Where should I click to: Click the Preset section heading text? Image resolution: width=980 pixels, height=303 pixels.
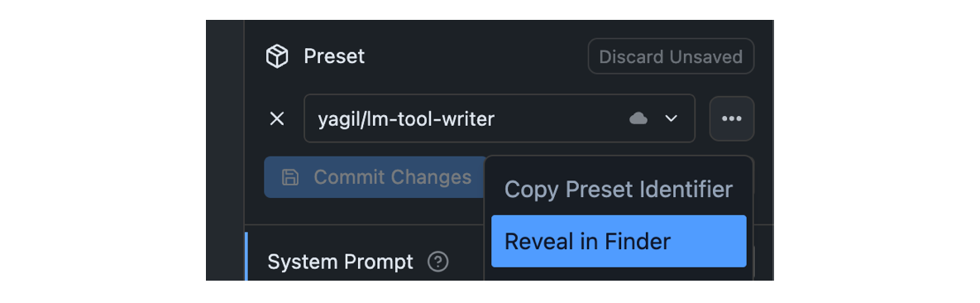point(334,56)
